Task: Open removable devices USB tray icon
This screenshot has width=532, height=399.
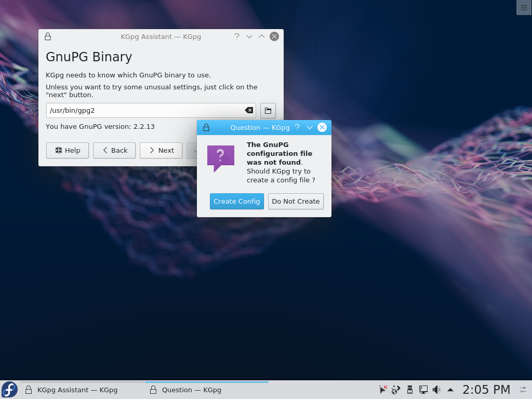Action: pyautogui.click(x=409, y=390)
